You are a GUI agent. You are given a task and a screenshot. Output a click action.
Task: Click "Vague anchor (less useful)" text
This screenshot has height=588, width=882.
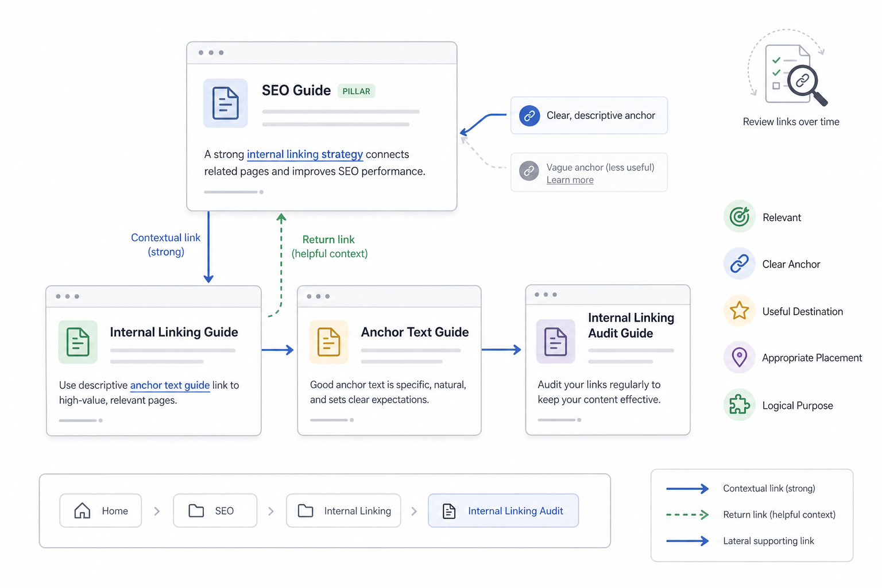point(601,167)
